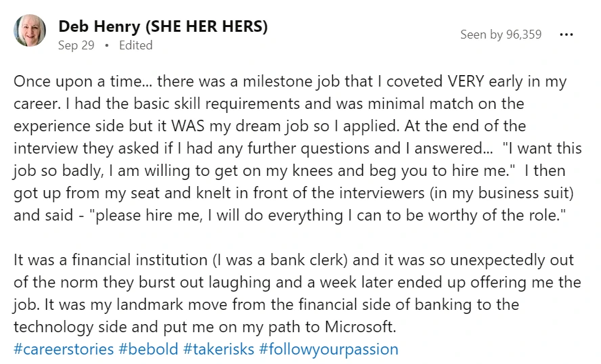Click the Edited label
Image resolution: width=601 pixels, height=364 pixels.
coord(135,45)
